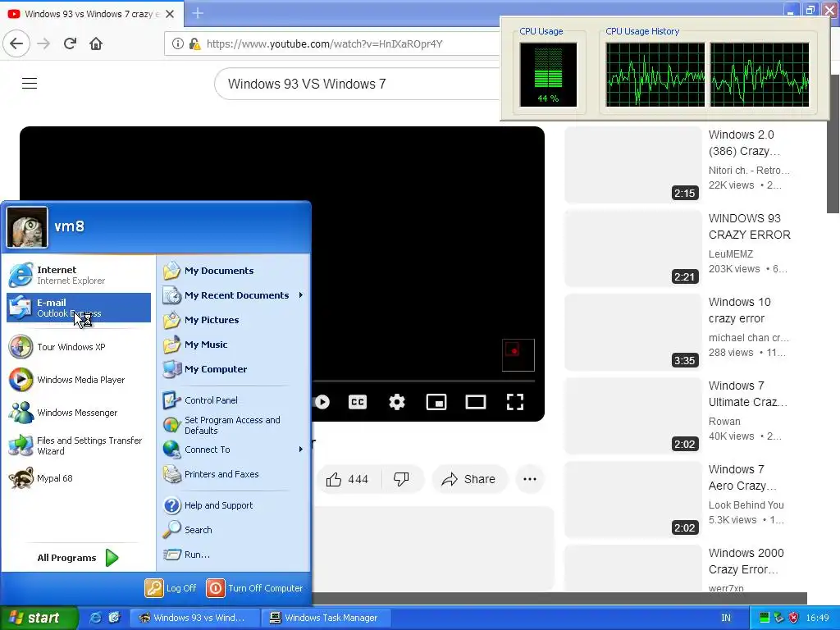Open a new browser tab
840x630 pixels.
point(198,13)
